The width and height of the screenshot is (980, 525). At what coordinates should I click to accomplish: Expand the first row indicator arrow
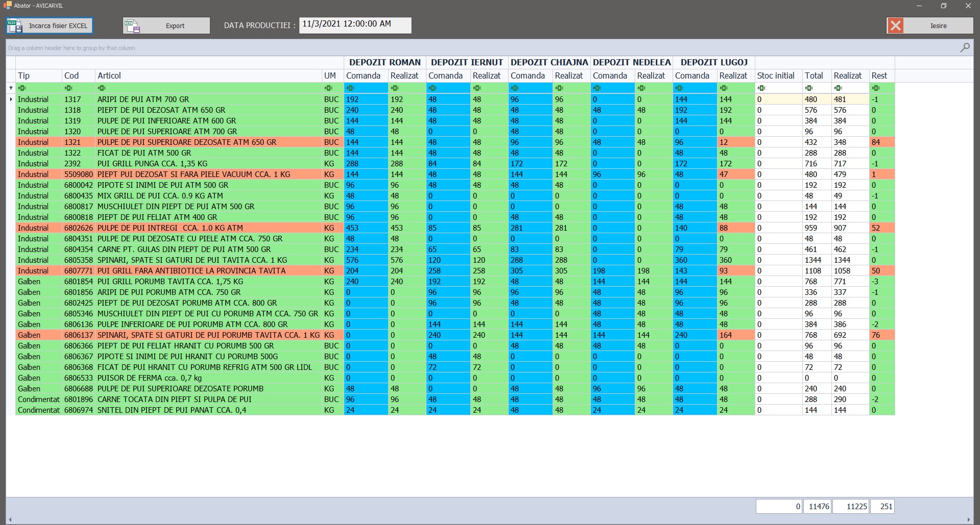coord(11,99)
